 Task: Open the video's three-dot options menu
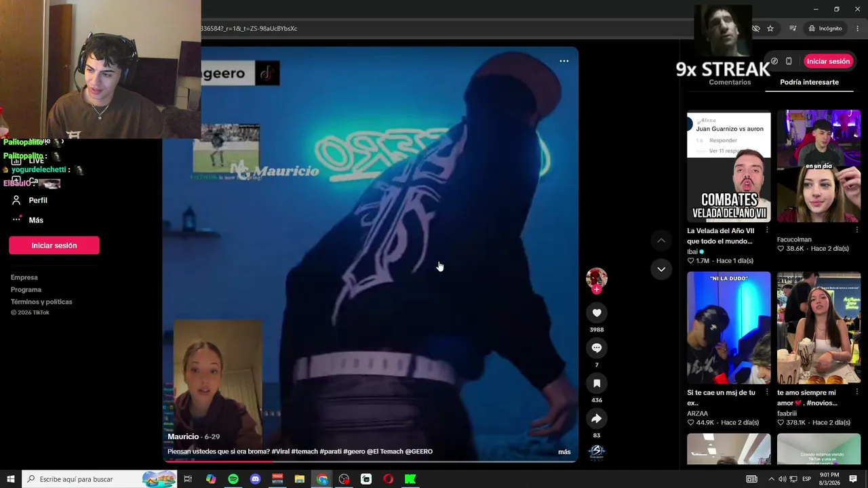[x=564, y=61]
